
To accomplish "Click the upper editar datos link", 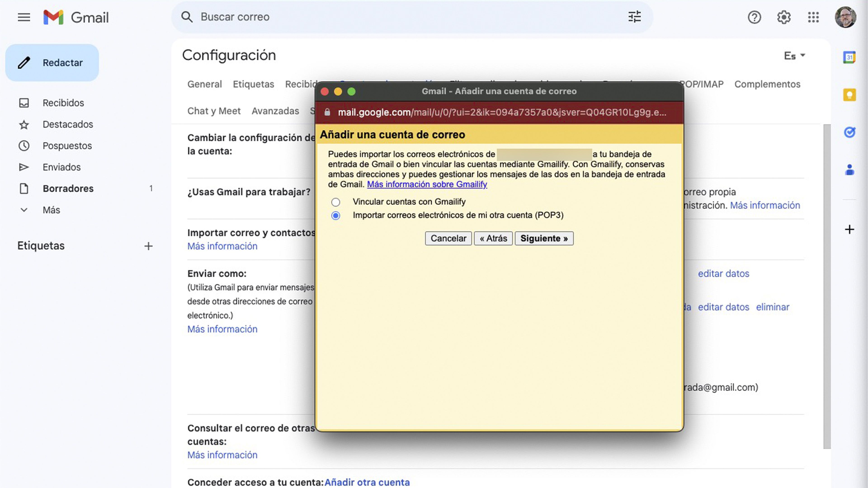I will pos(723,274).
